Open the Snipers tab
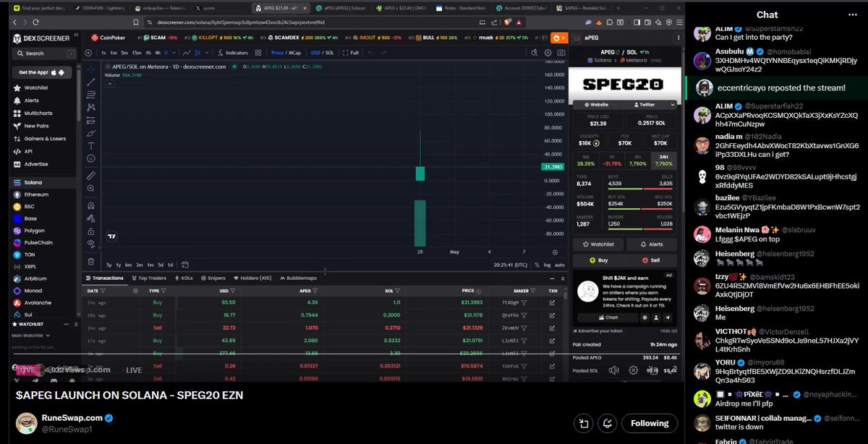 (x=213, y=278)
